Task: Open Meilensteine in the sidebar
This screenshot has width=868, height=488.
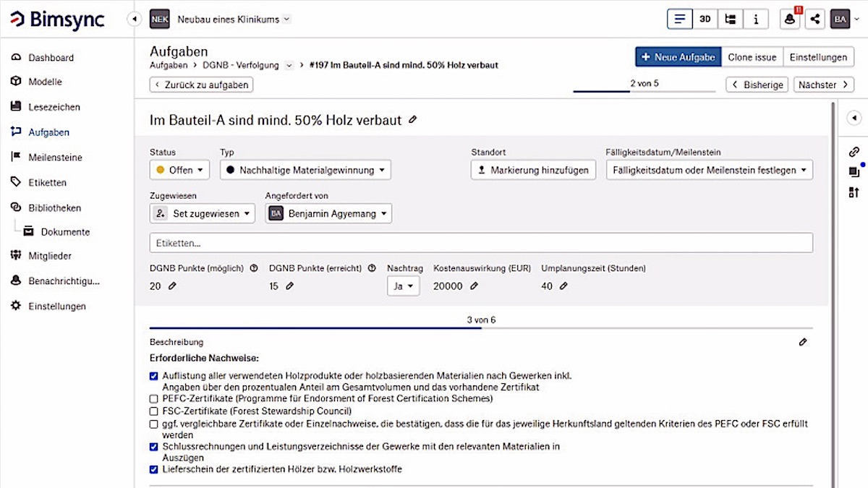Action: pyautogui.click(x=55, y=158)
